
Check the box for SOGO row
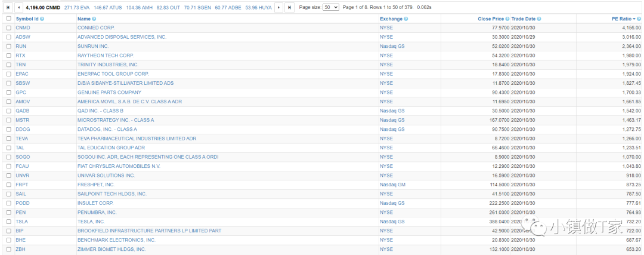8,157
